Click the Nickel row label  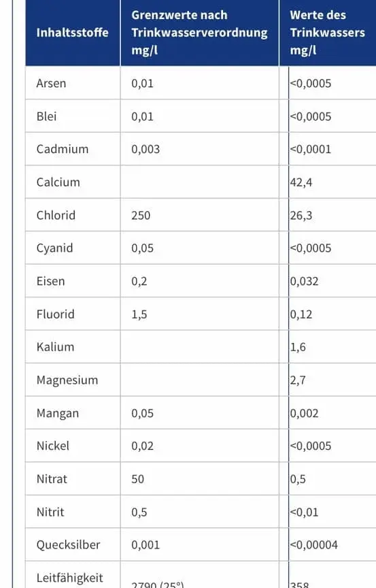tap(53, 446)
